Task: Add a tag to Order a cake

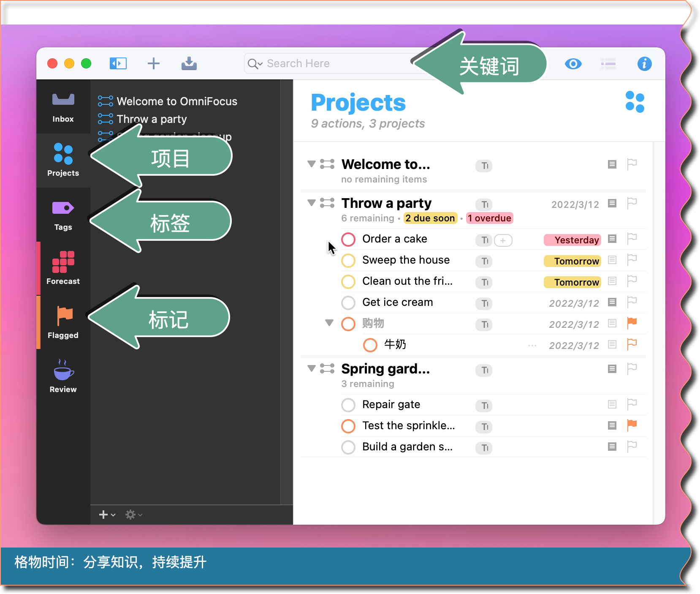Action: tap(503, 240)
